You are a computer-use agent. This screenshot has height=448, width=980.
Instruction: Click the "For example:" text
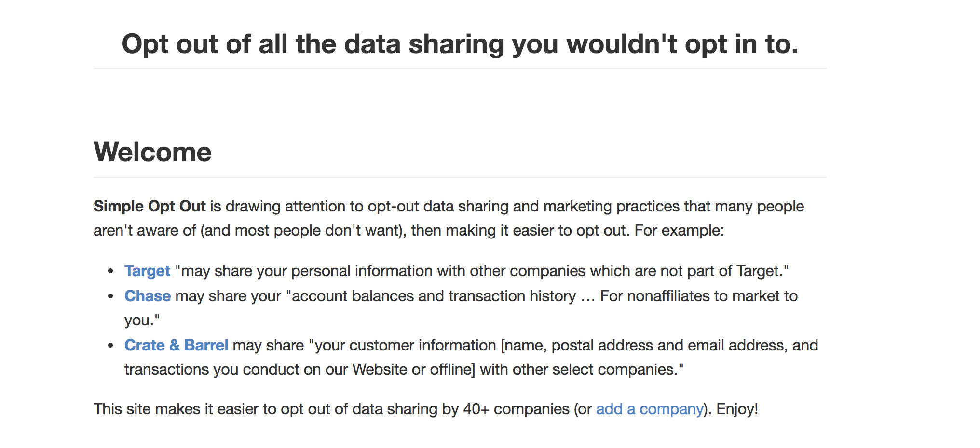[679, 230]
